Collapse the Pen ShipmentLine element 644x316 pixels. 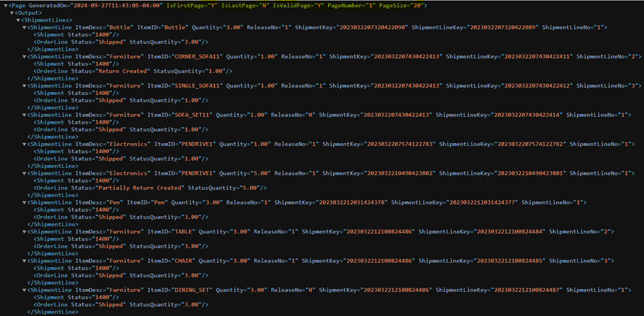[24, 202]
